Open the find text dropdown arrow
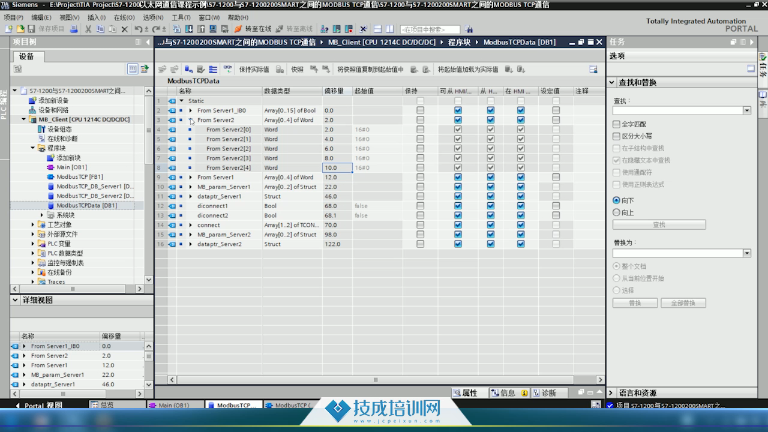The image size is (768, 432). click(746, 111)
